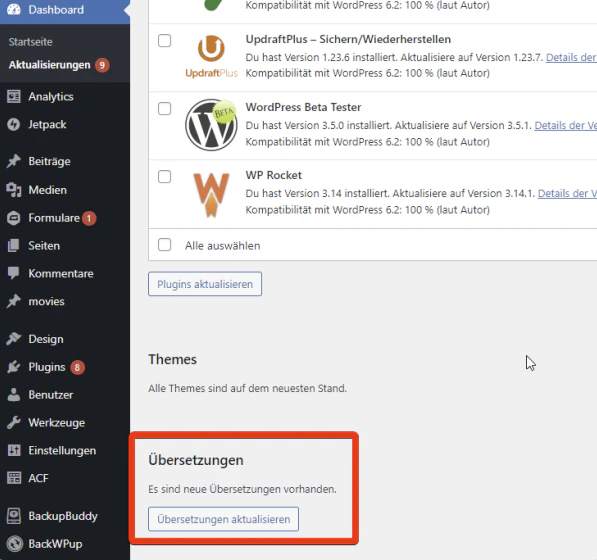Click the Aktualisierungen 9 badge
This screenshot has width=597, height=560.
102,65
